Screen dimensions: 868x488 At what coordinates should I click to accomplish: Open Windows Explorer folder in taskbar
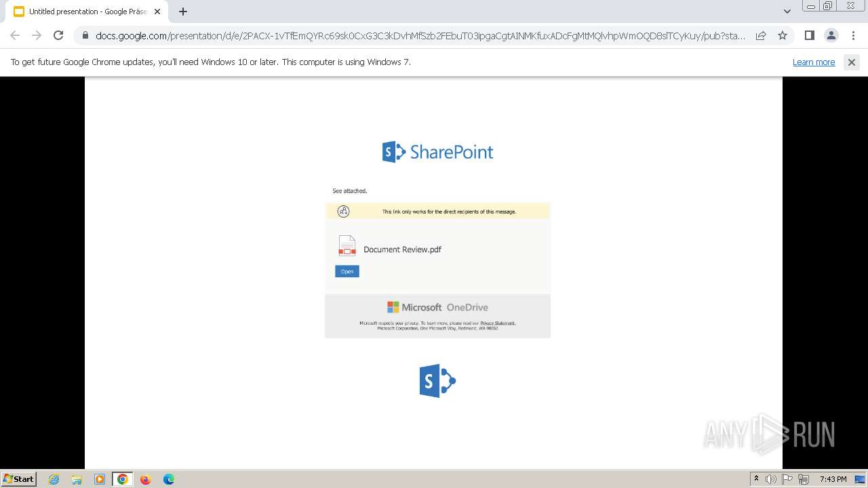pos(77,479)
